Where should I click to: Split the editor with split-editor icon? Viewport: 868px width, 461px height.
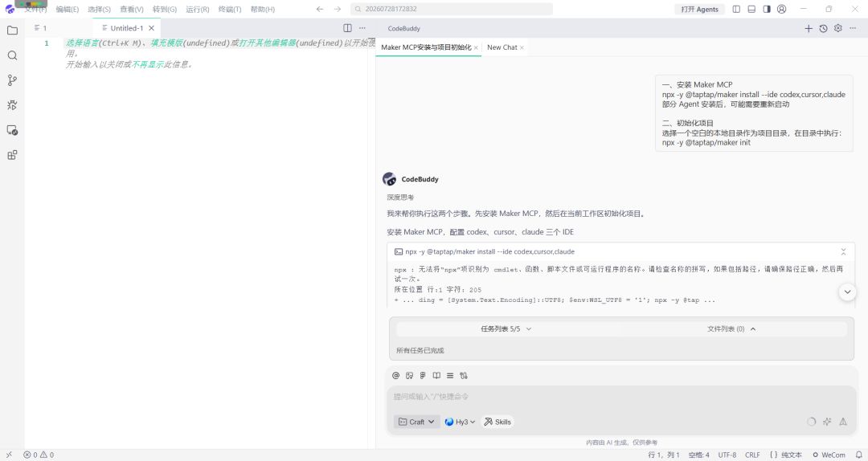347,27
